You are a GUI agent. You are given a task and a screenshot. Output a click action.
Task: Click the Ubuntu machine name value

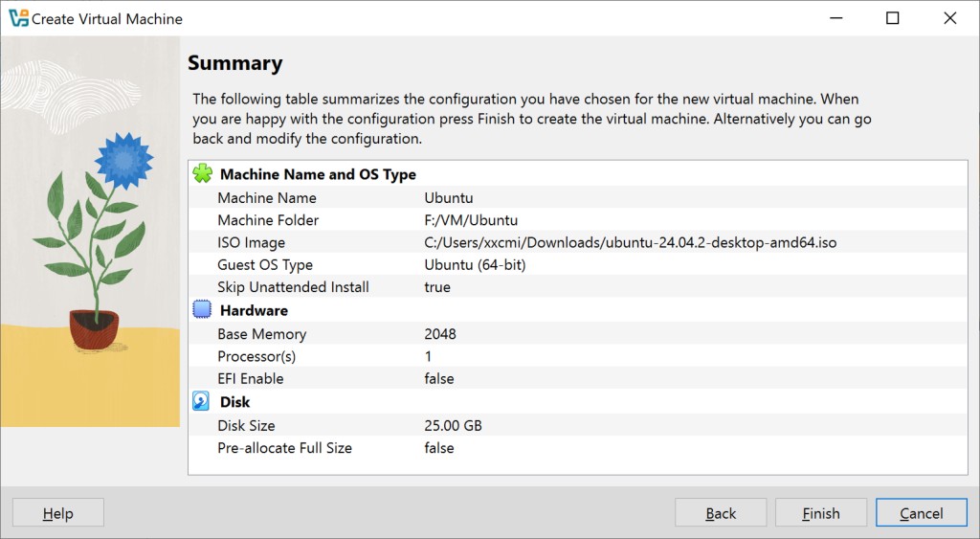449,197
